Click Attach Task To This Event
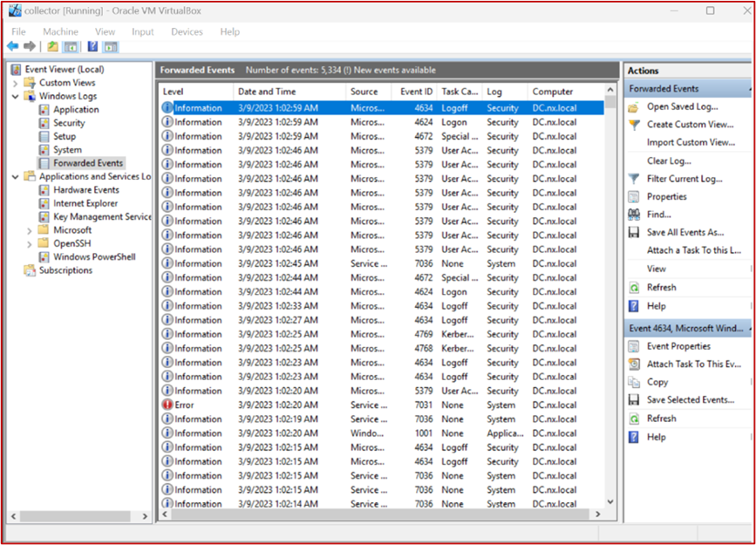This screenshot has width=756, height=545. click(x=694, y=364)
